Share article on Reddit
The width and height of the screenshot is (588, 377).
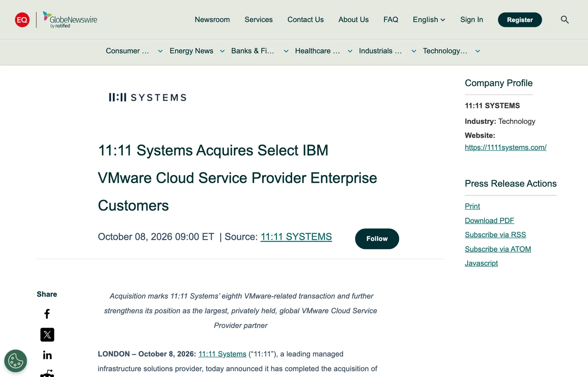47,373
